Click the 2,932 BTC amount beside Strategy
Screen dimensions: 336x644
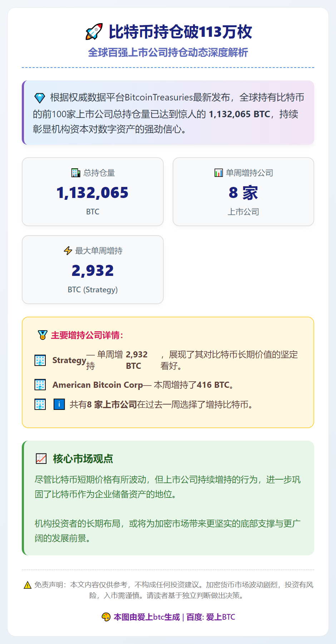[137, 360]
